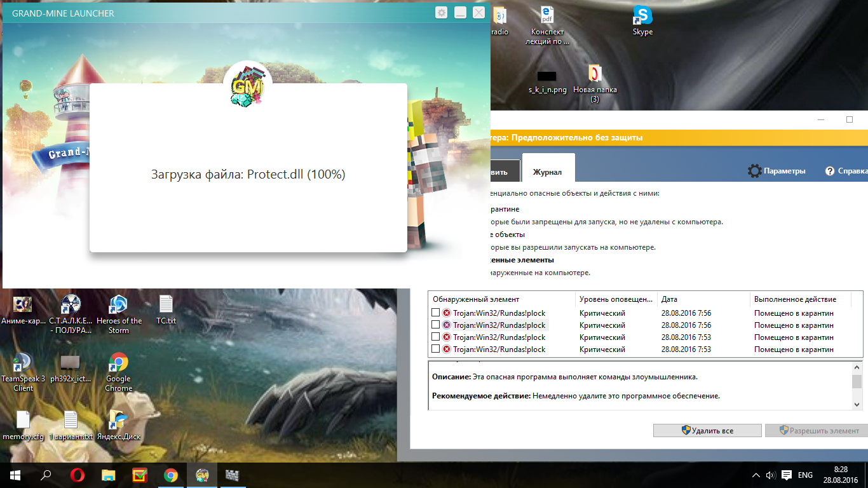
Task: Open File Explorer from the taskbar
Action: (x=109, y=475)
